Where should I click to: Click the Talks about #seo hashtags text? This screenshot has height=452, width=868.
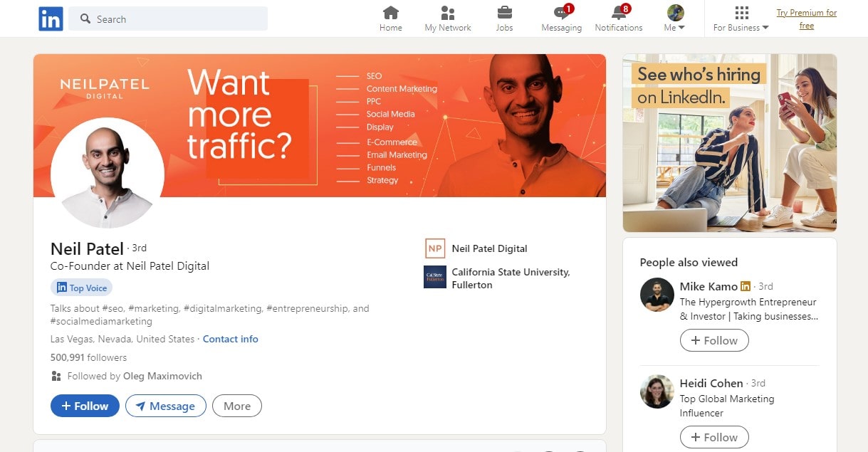pyautogui.click(x=210, y=315)
